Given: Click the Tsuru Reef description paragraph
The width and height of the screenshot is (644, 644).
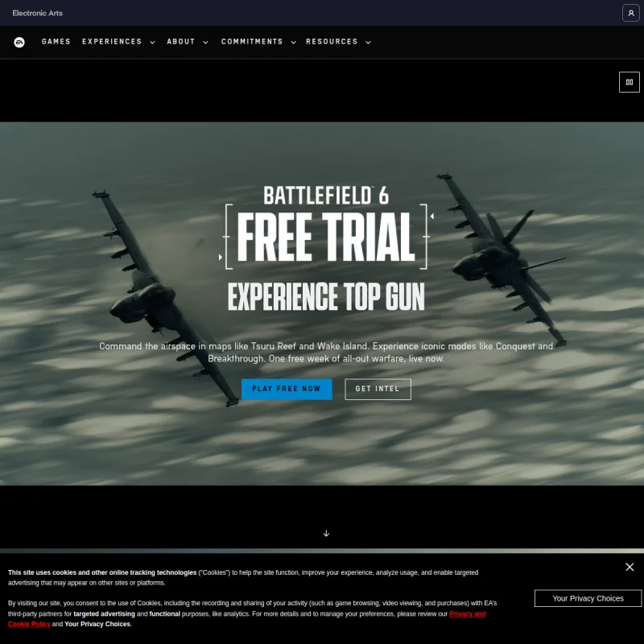Looking at the screenshot, I should point(326,353).
